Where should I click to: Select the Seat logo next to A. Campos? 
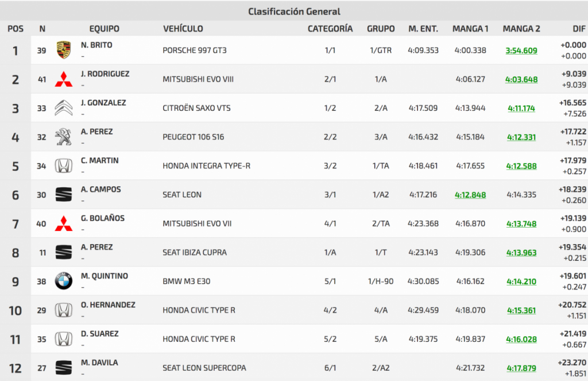point(63,195)
